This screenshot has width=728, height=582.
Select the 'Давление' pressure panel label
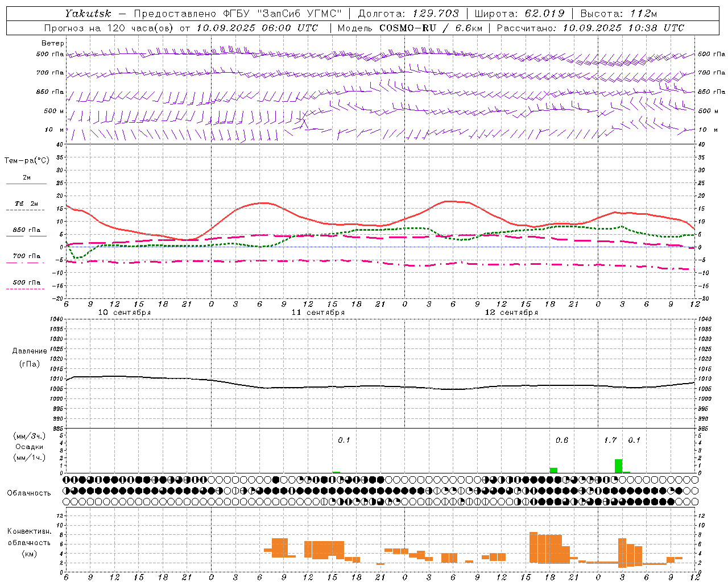point(30,351)
